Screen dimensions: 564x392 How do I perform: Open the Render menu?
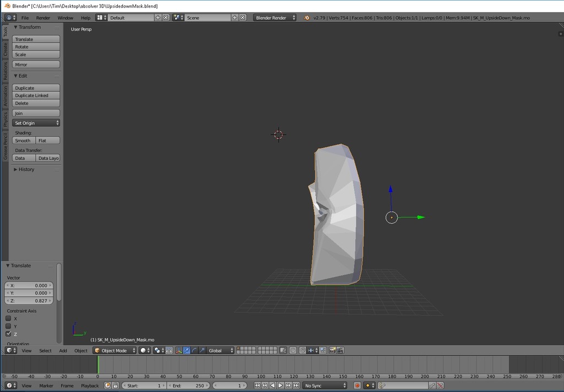43,18
